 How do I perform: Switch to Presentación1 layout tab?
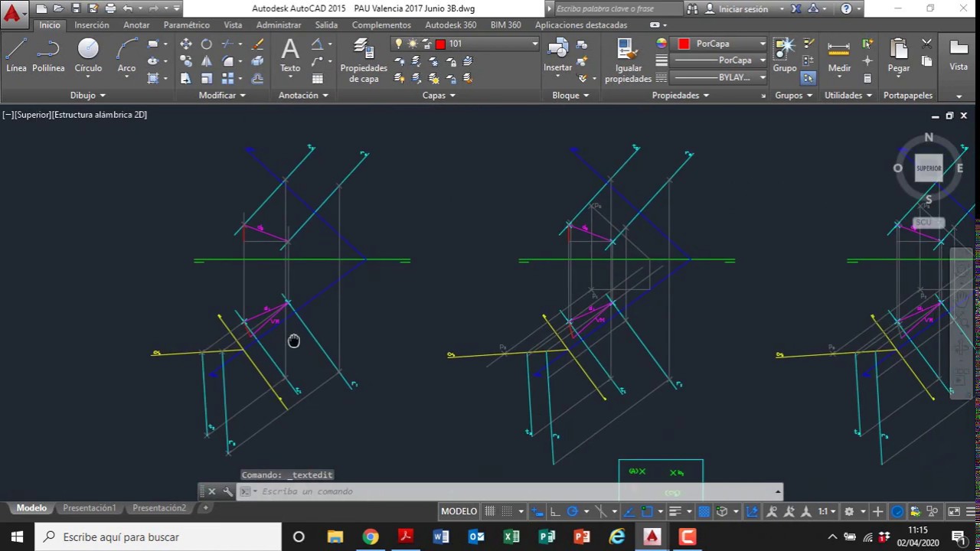tap(90, 508)
